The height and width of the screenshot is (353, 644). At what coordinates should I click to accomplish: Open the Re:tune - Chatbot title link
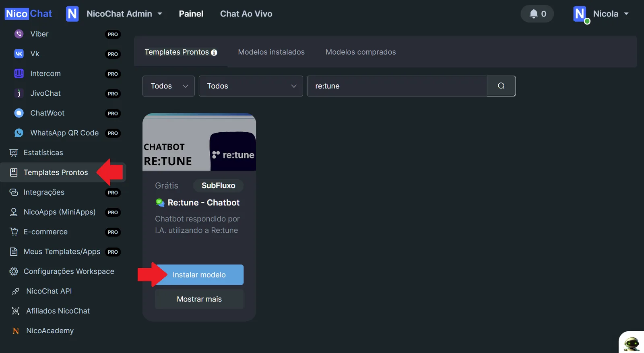pyautogui.click(x=204, y=203)
